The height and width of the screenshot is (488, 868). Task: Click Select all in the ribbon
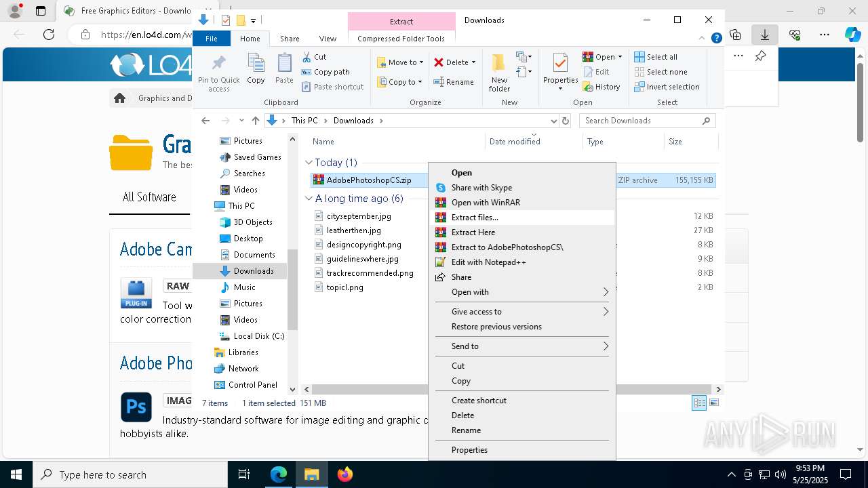pos(656,57)
